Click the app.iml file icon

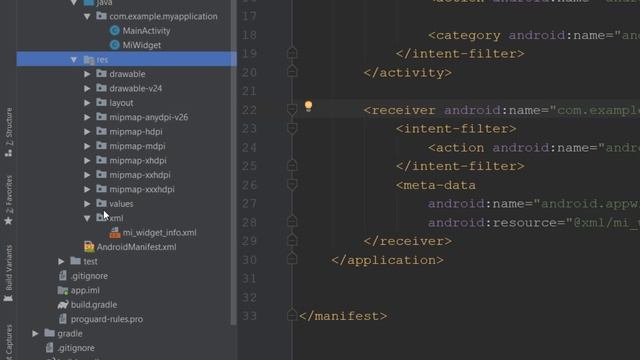pos(63,290)
